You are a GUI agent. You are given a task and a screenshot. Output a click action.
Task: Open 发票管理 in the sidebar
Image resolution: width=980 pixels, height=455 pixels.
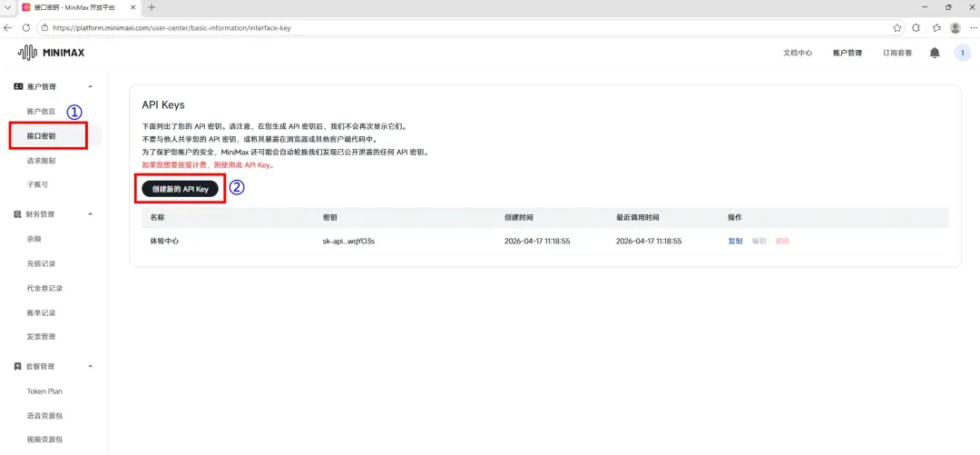pos(41,337)
